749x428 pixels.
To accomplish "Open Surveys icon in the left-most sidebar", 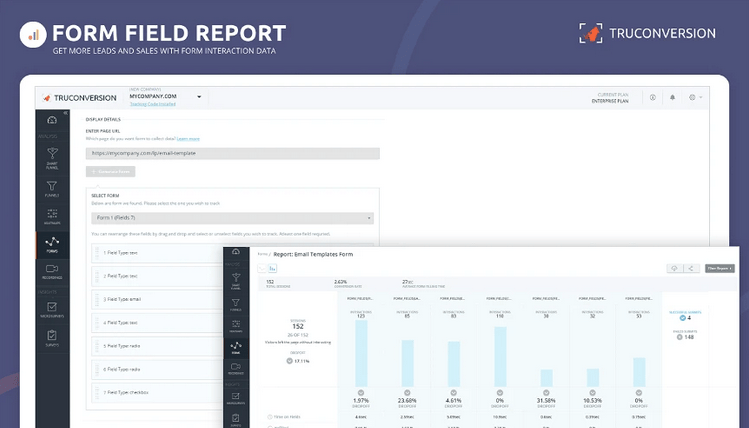I will (51, 339).
